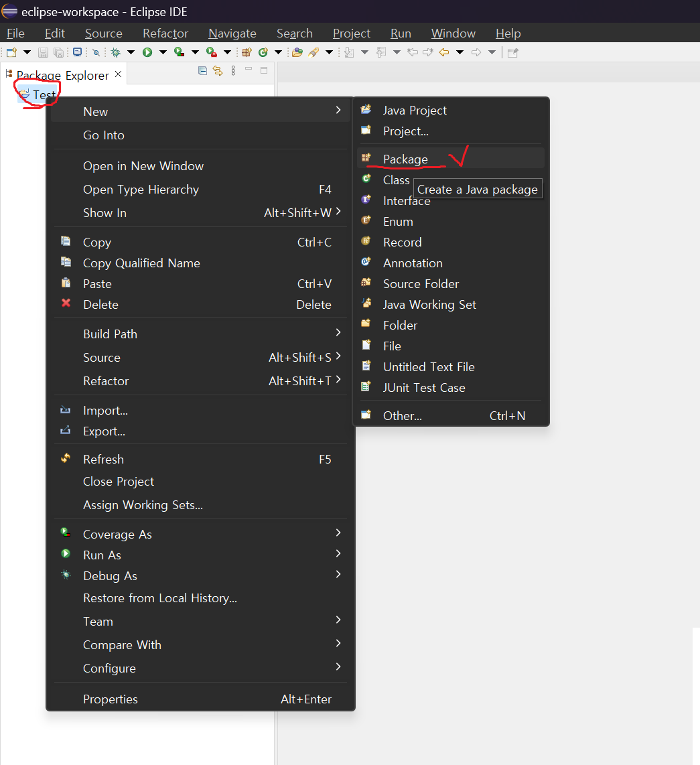Click Collapse All in Package Explorer
Viewport: 700px width, 765px height.
(x=202, y=71)
